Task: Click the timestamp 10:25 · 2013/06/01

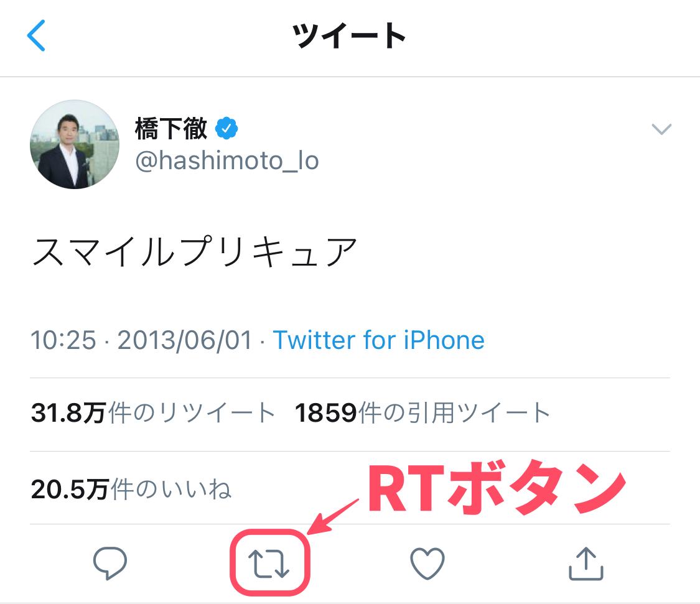Action: tap(141, 340)
